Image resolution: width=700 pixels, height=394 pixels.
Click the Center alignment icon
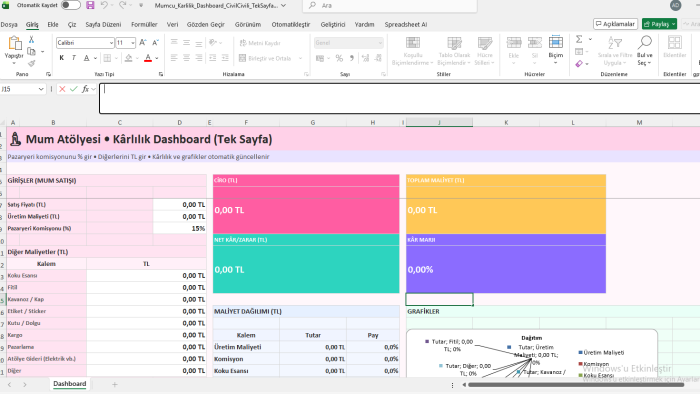click(187, 58)
